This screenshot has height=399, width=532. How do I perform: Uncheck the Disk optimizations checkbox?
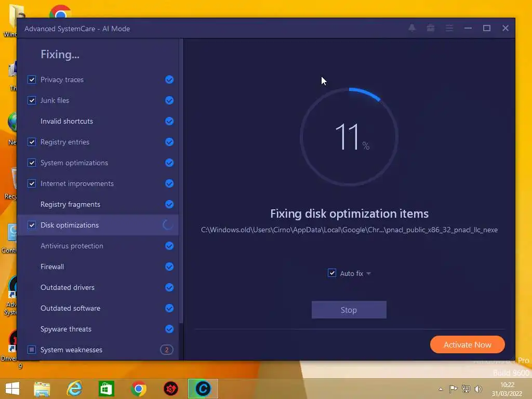pyautogui.click(x=32, y=225)
